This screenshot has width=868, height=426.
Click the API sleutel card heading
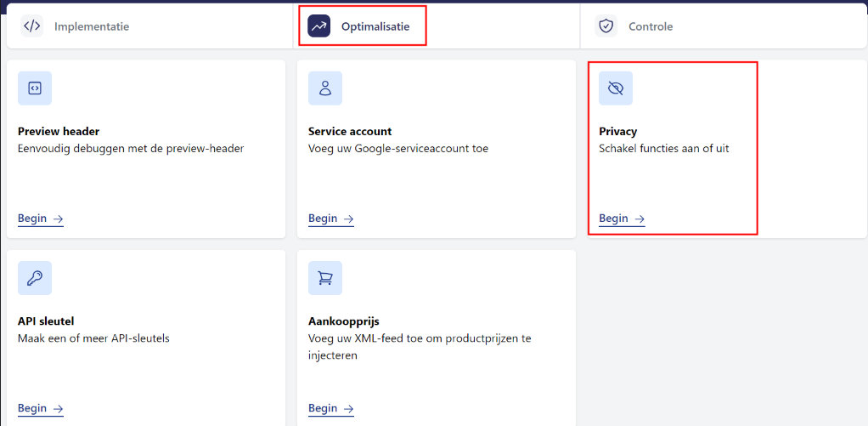[46, 321]
